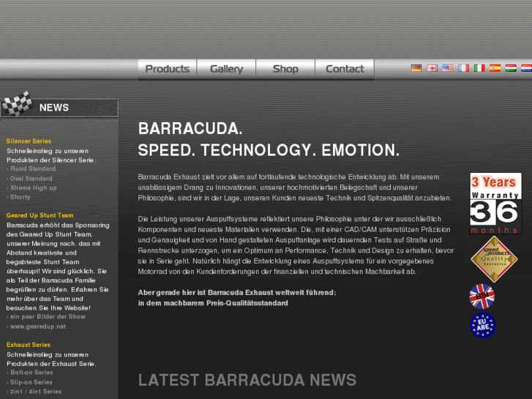Click the Speed Products Quality diamond badge
This screenshot has width=532, height=399.
point(494,259)
